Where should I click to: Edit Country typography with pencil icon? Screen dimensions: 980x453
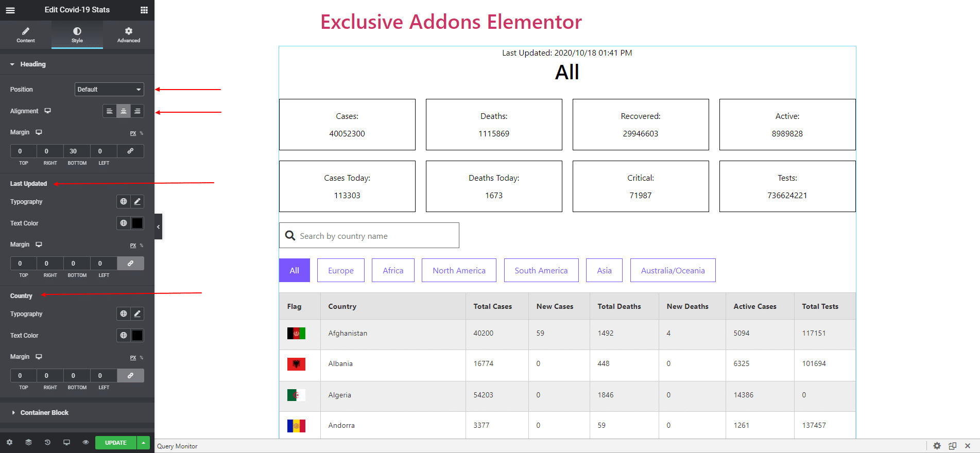pyautogui.click(x=137, y=314)
